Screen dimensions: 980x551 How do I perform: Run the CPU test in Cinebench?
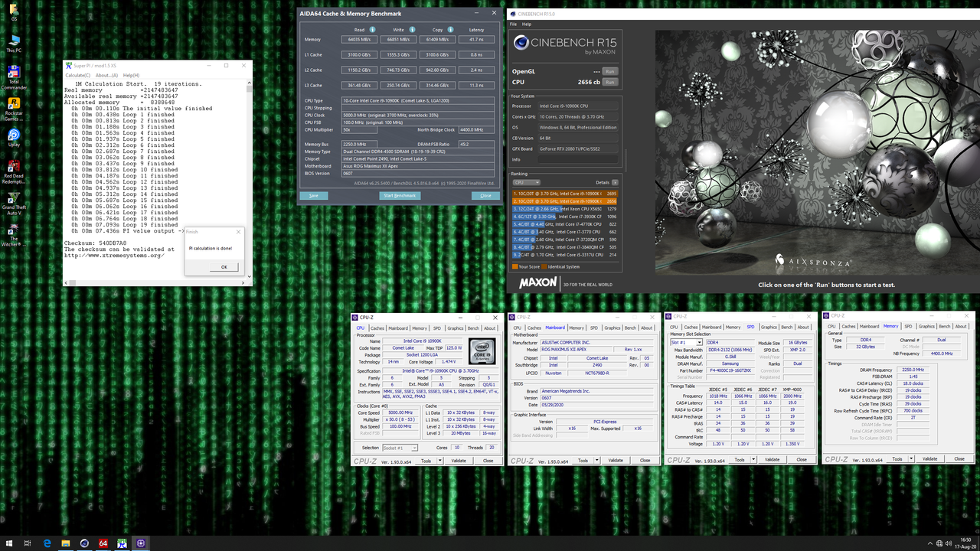point(609,82)
